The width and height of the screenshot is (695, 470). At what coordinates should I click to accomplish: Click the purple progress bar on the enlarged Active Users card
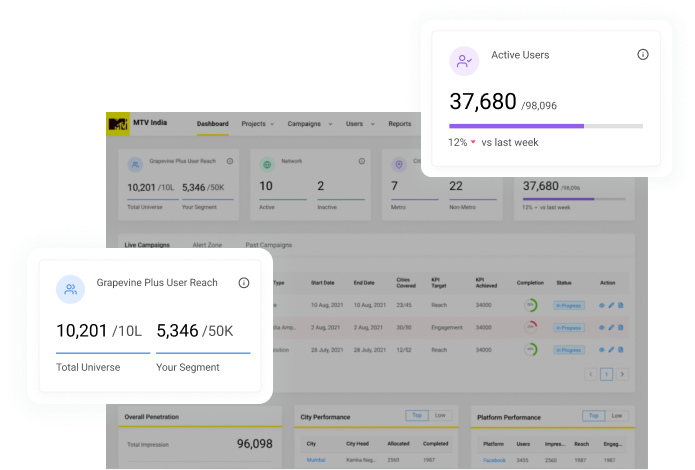click(546, 126)
